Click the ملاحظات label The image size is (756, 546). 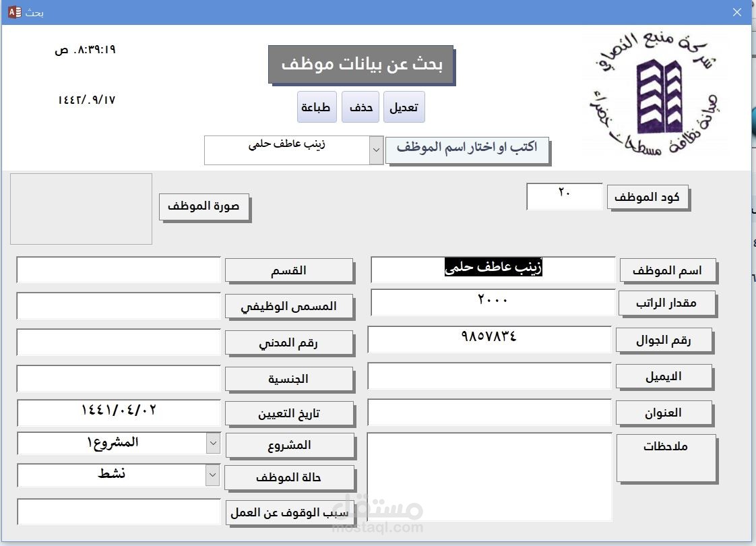tap(666, 458)
